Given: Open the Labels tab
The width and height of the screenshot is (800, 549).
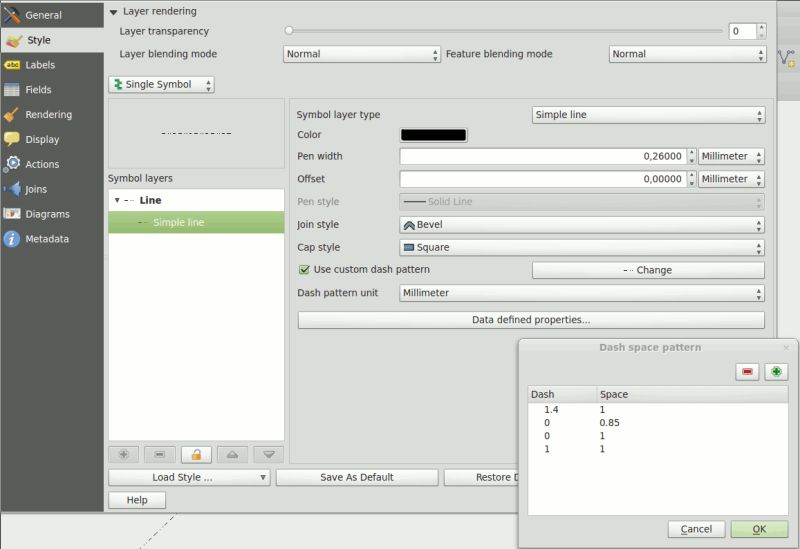Looking at the screenshot, I should 52,65.
